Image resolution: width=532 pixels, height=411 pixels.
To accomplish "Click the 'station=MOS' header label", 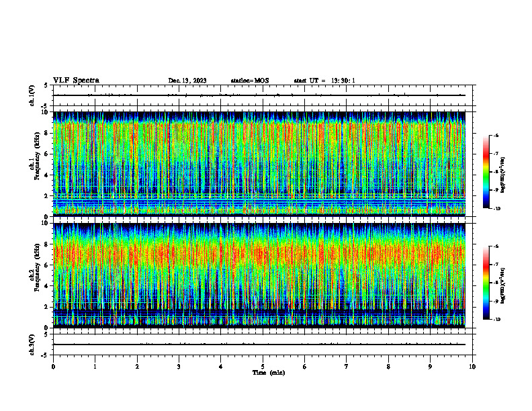I will point(250,81).
